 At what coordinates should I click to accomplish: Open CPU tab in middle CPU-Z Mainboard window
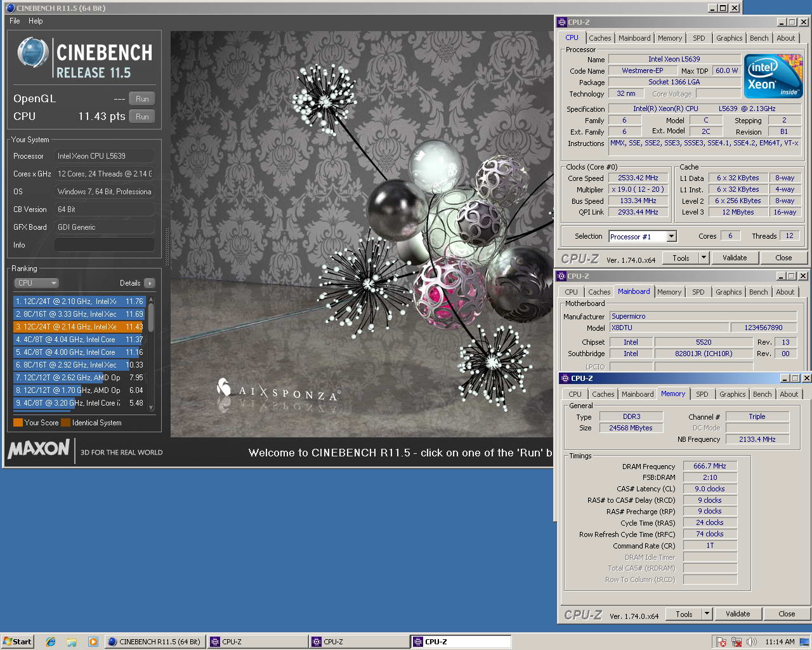coord(572,292)
